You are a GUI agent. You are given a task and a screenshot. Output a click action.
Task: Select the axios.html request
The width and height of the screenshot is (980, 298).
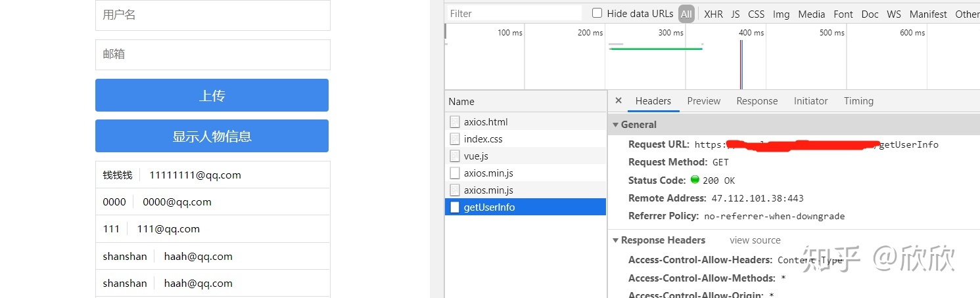(525, 121)
